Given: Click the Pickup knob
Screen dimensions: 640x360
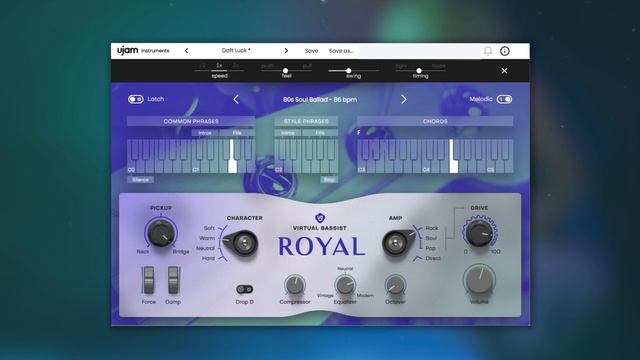Looking at the screenshot, I should pyautogui.click(x=161, y=233).
